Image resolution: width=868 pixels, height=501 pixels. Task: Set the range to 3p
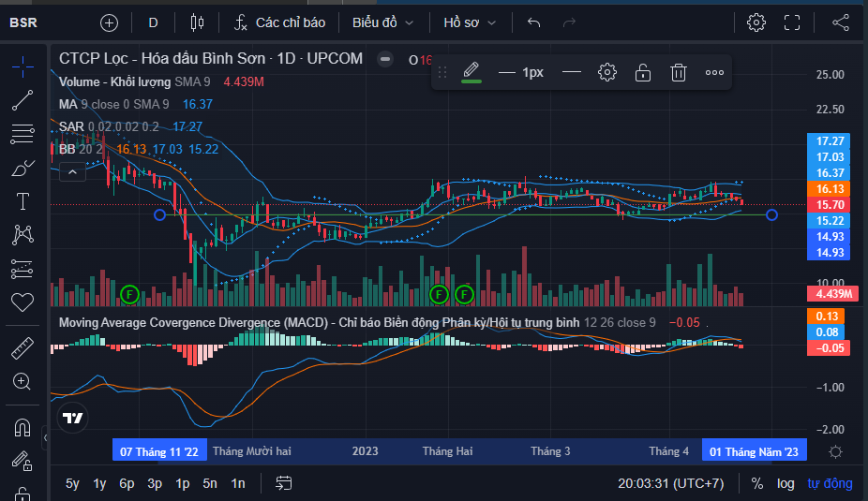[x=155, y=483]
